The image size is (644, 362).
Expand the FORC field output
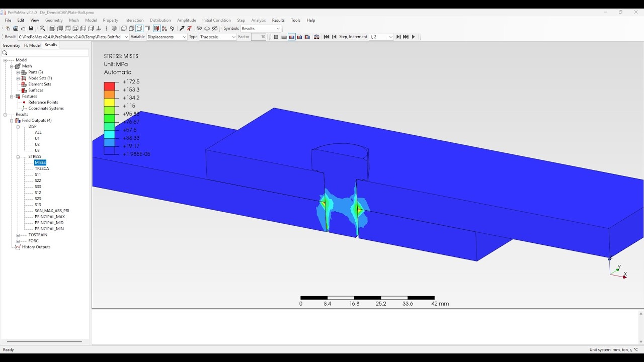point(18,241)
